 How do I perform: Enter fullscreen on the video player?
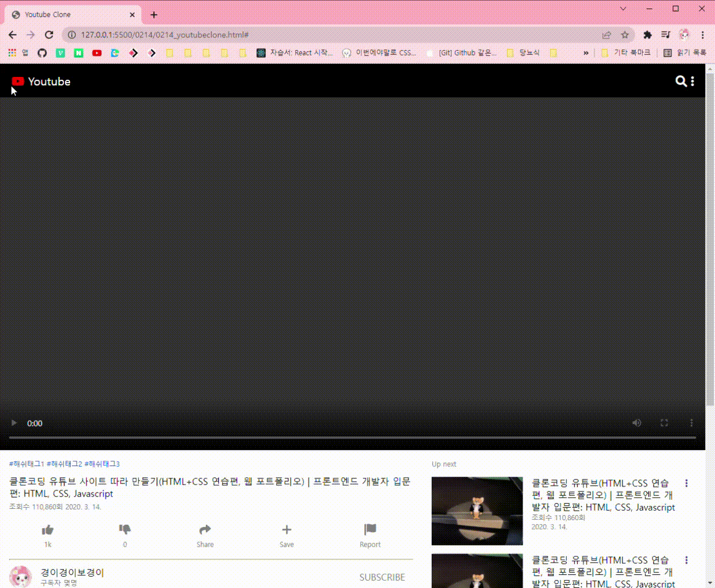[664, 423]
